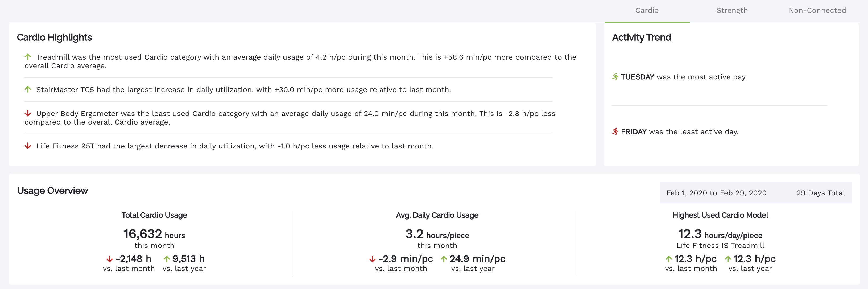Click the 29 Days Total label
868x289 pixels.
820,193
